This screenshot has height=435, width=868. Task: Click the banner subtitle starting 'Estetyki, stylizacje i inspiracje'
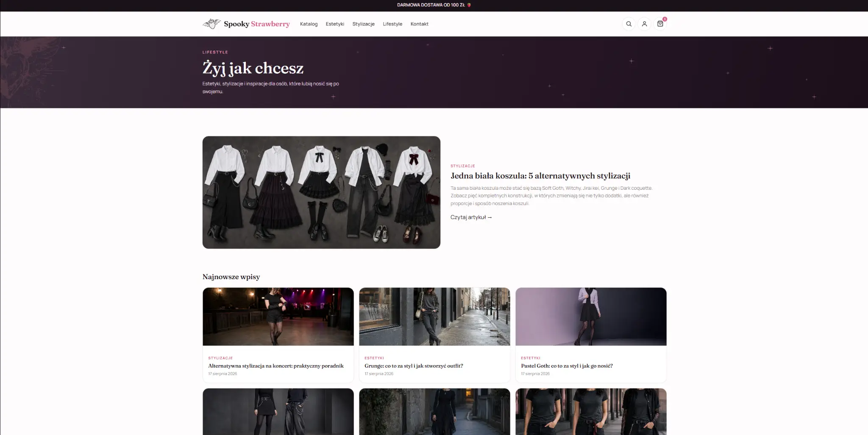click(270, 88)
